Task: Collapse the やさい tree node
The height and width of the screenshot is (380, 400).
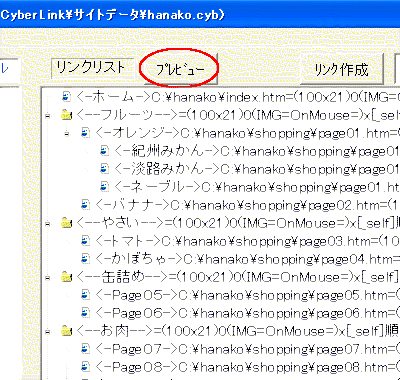Action: 48,224
